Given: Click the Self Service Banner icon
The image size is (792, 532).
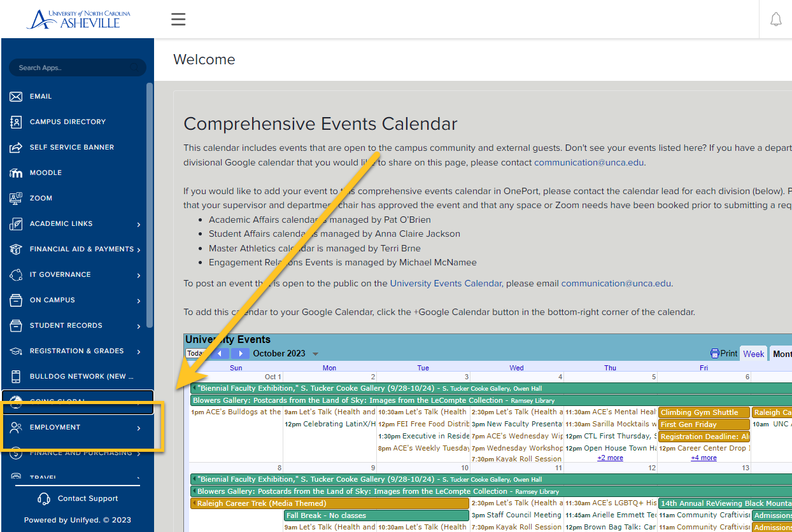Looking at the screenshot, I should coord(17,148).
